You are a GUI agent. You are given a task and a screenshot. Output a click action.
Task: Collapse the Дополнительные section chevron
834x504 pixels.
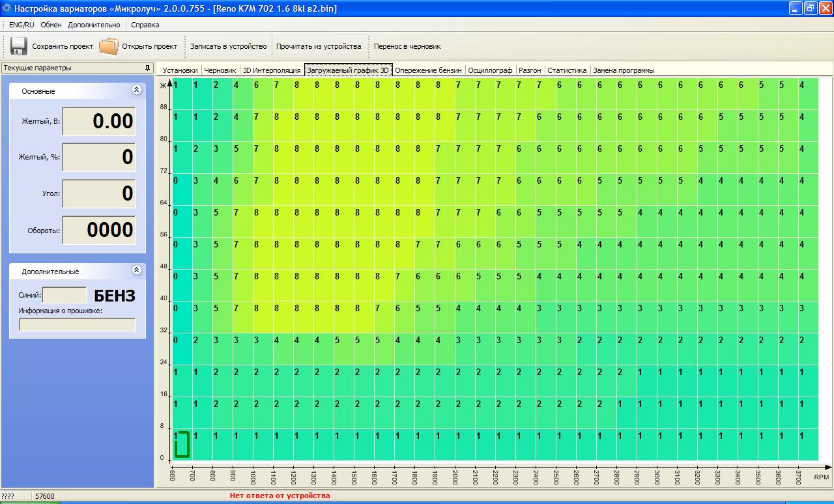(x=136, y=270)
